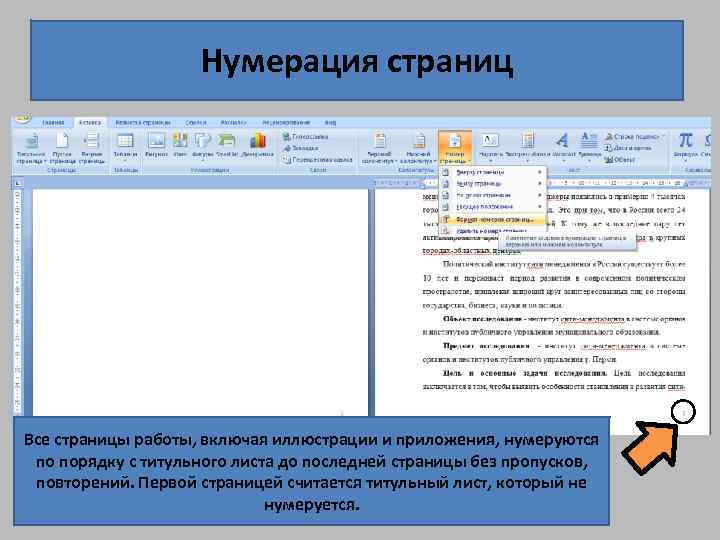Open the Table (Таблица) dropdown
Image resolution: width=720 pixels, height=540 pixels.
[125, 147]
